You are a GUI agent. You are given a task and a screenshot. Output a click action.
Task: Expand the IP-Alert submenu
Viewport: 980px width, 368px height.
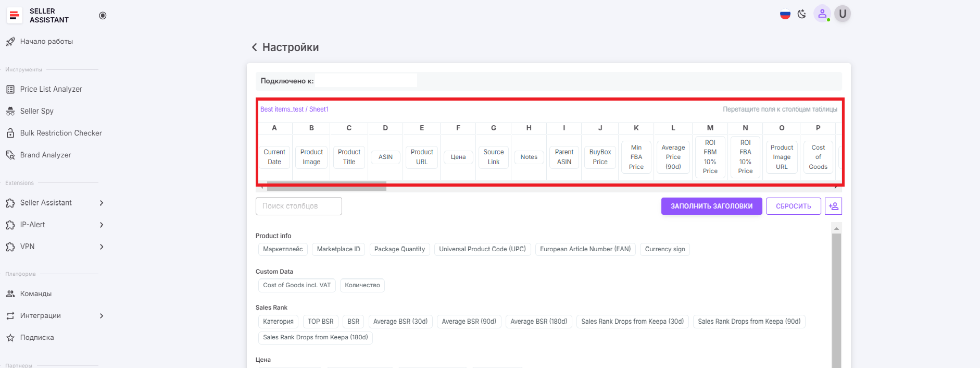[102, 225]
